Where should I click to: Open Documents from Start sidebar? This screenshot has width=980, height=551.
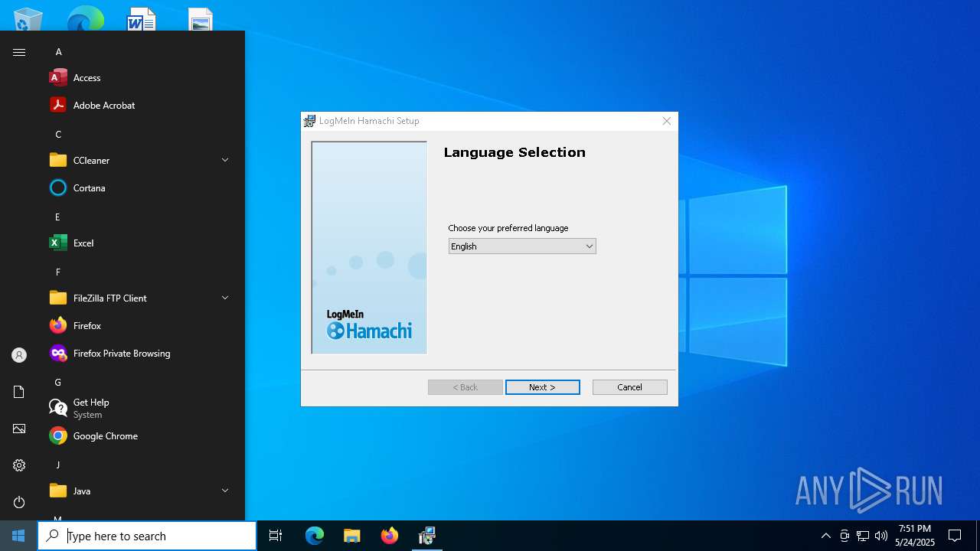[19, 392]
